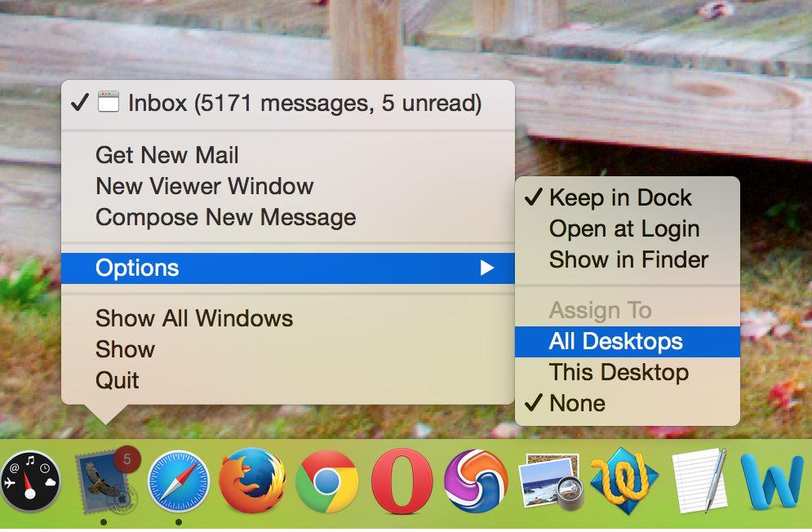The width and height of the screenshot is (812, 532).
Task: Click the Mail unread badge showing 5
Action: pyautogui.click(x=126, y=459)
